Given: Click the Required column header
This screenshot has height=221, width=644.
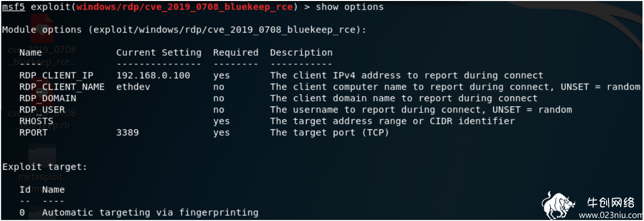Looking at the screenshot, I should pos(235,53).
